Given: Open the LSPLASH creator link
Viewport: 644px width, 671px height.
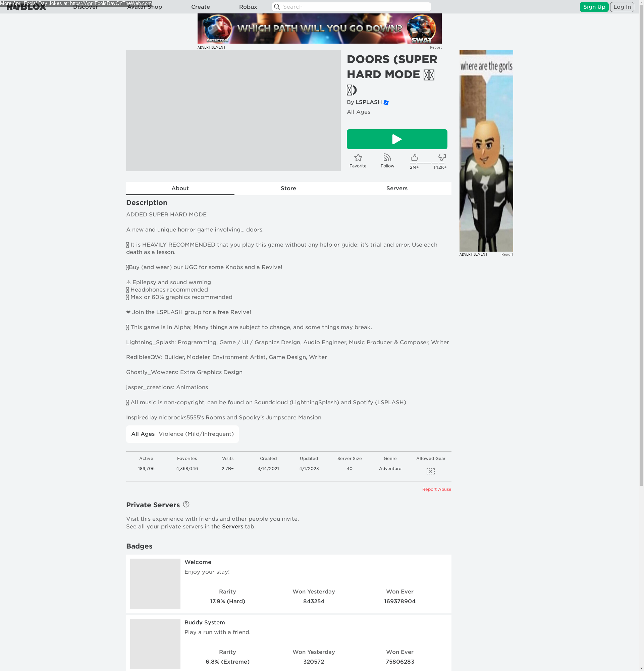Looking at the screenshot, I should tap(369, 102).
